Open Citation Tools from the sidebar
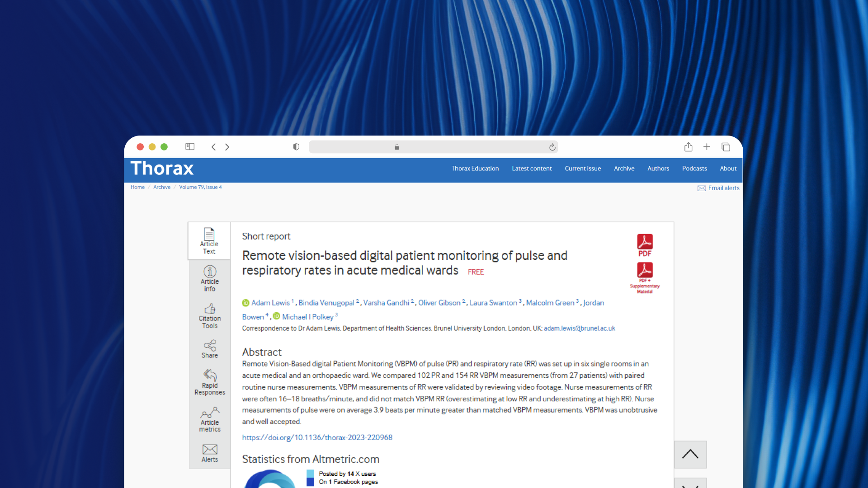This screenshot has height=488, width=868. [x=210, y=316]
